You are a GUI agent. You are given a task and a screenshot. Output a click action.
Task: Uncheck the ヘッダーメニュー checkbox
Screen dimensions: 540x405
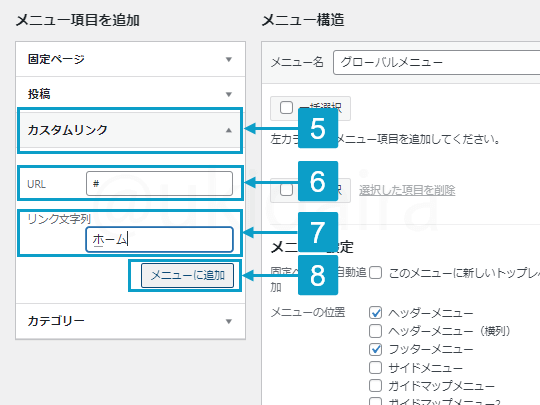click(x=375, y=313)
